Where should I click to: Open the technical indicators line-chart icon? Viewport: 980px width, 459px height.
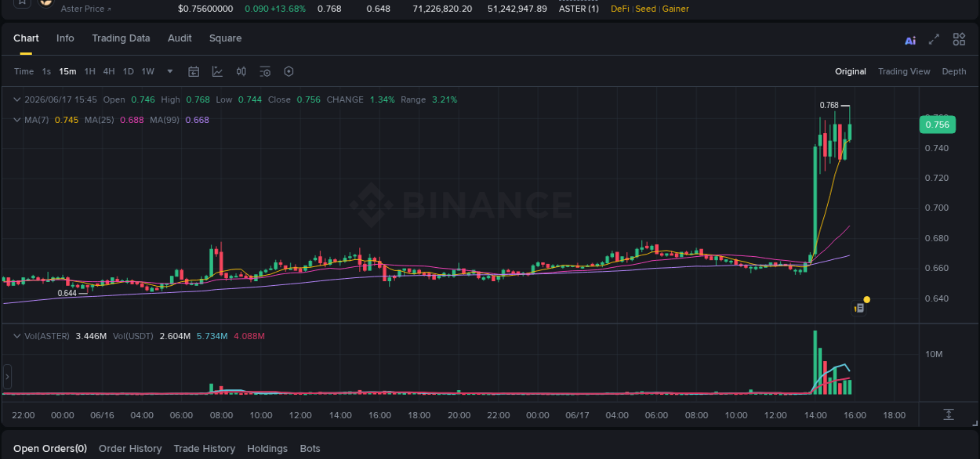pyautogui.click(x=217, y=71)
